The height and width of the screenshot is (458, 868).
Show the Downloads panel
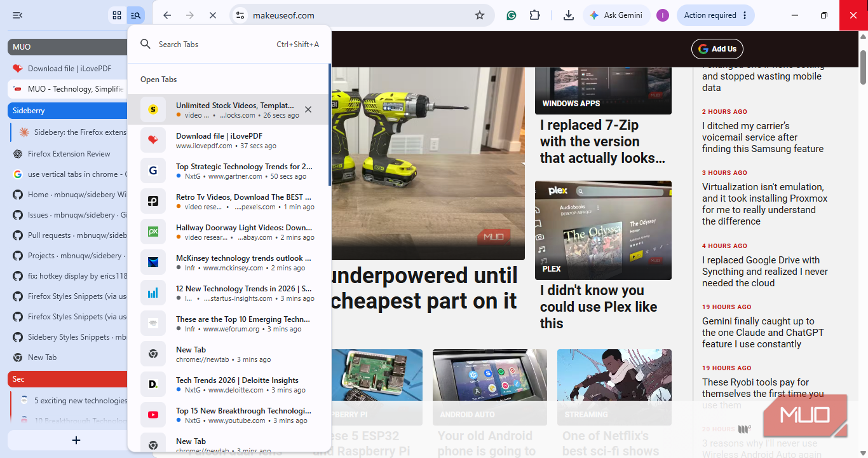pos(569,15)
